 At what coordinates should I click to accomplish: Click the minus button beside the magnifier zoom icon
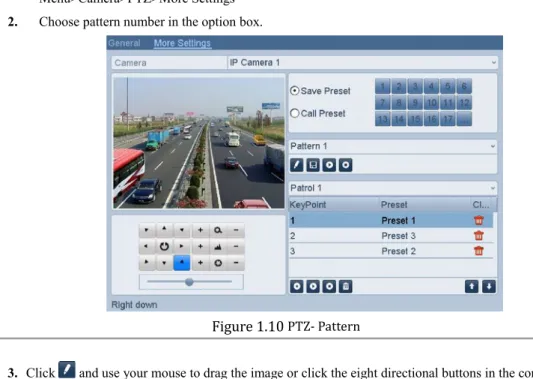pyautogui.click(x=236, y=230)
